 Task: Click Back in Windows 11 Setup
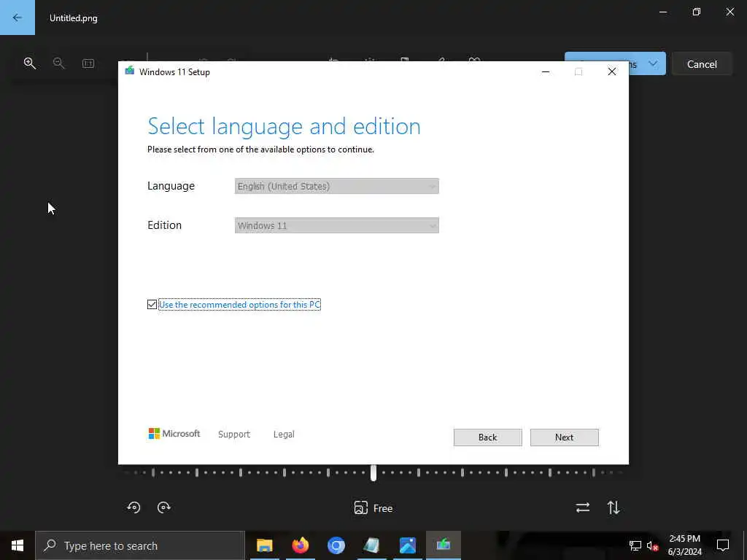pyautogui.click(x=488, y=437)
